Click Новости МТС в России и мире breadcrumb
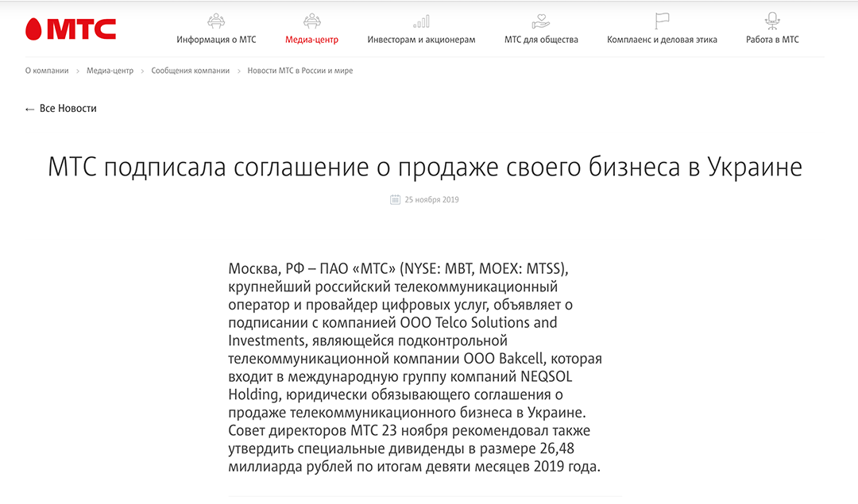The image size is (858, 504). click(300, 71)
